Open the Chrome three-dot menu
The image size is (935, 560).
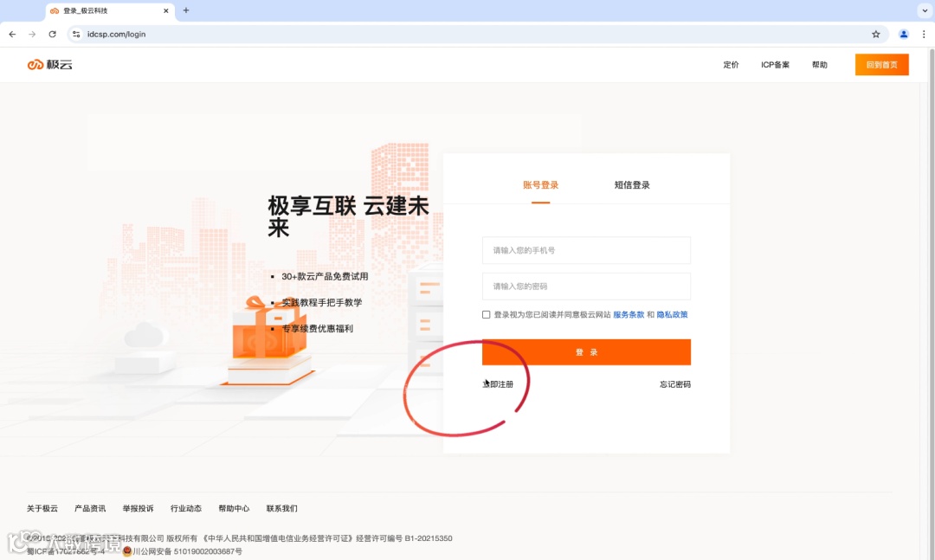[x=924, y=34]
